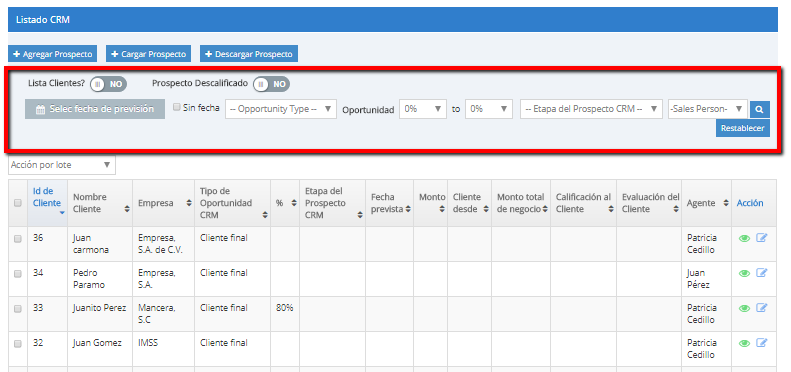The image size is (791, 372).
Task: Select row checkbox for client 34
Action: point(18,274)
